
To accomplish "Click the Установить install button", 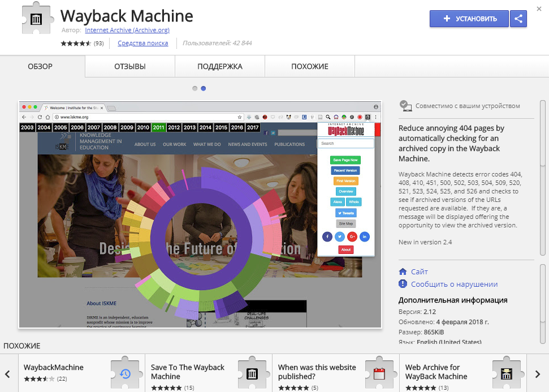I will click(x=469, y=19).
